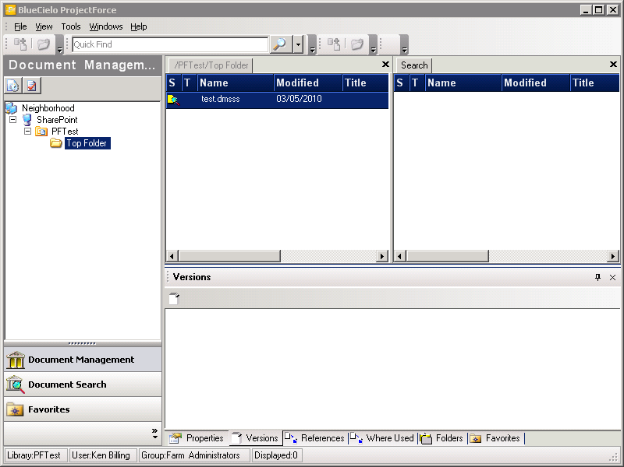624x467 pixels.
Task: Click the 03/05/2010 modified date cell
Action: [x=299, y=99]
